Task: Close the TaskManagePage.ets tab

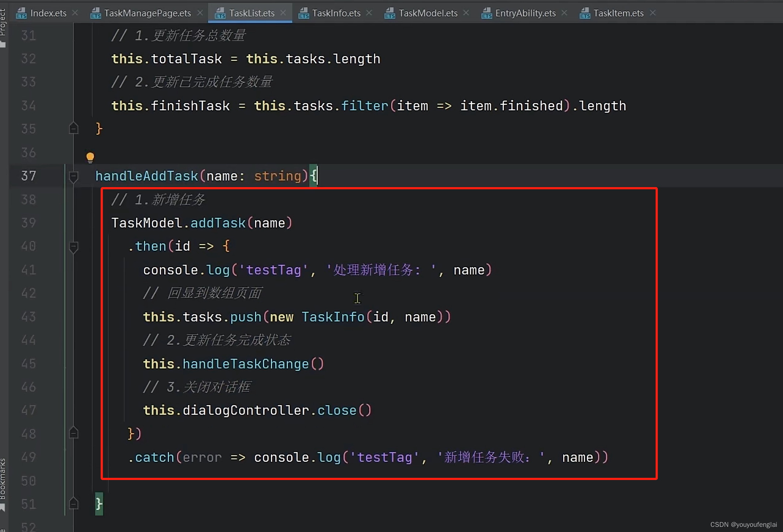Action: (200, 13)
